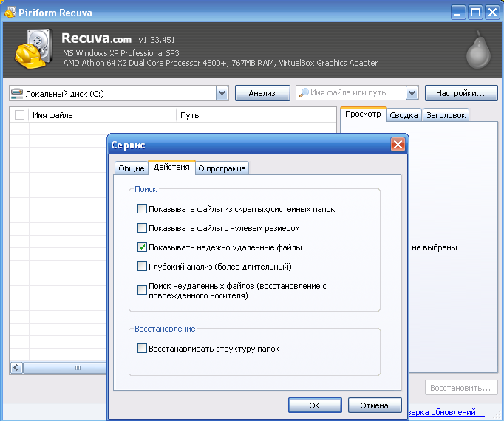Toggle the select-all checkbox in the file list header

pos(20,114)
